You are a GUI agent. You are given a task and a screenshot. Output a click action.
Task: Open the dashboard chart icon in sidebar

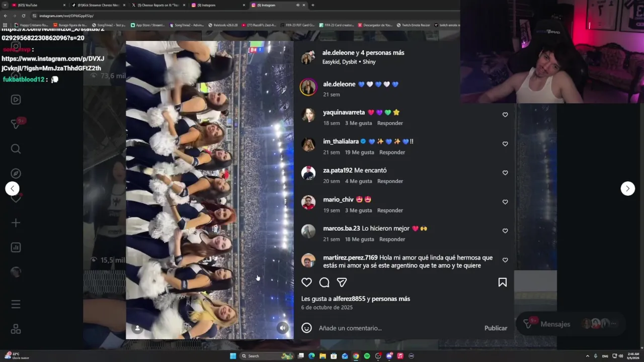pyautogui.click(x=16, y=247)
